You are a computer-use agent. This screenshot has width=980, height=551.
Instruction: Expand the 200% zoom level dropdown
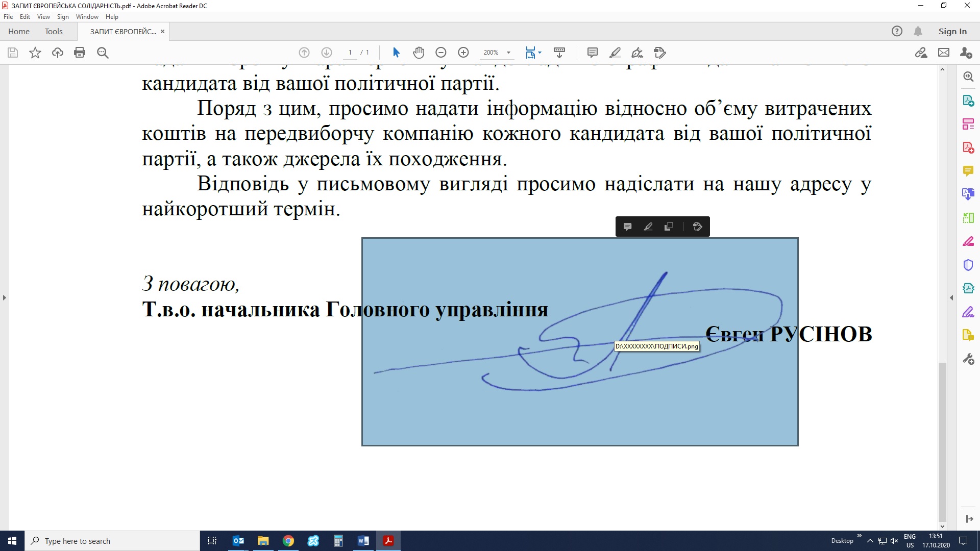(508, 53)
